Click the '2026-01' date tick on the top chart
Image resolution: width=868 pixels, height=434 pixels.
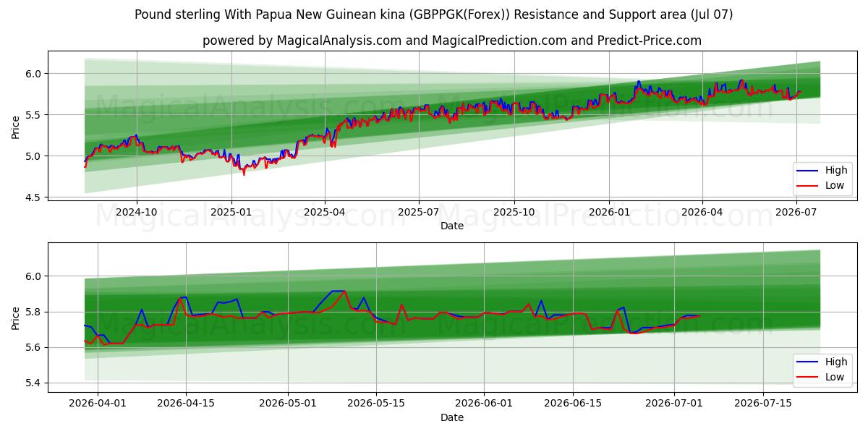point(609,213)
